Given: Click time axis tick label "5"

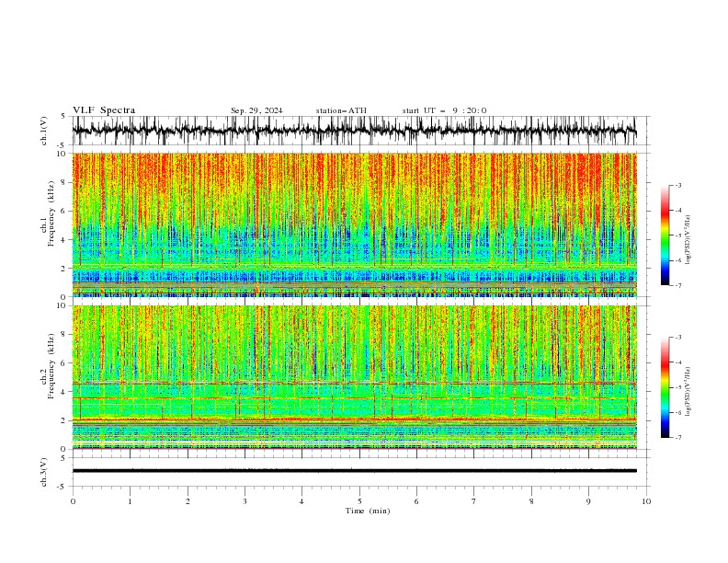Looking at the screenshot, I should [359, 501].
